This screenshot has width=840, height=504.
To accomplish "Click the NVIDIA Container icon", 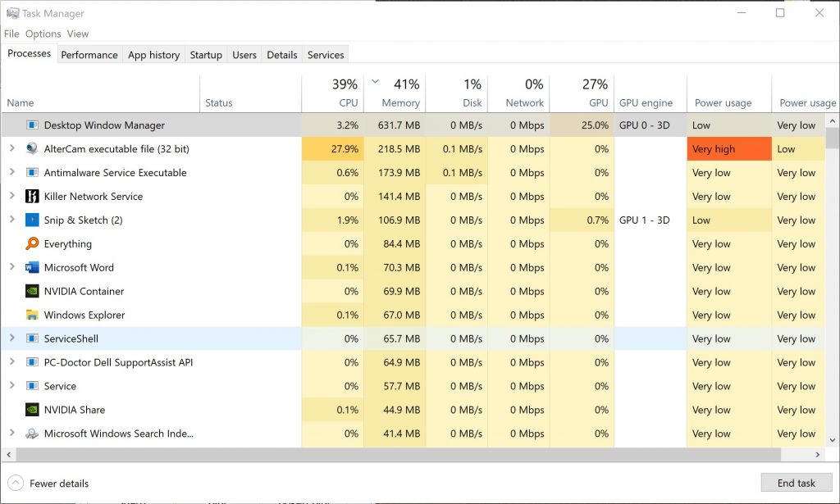I will click(32, 291).
